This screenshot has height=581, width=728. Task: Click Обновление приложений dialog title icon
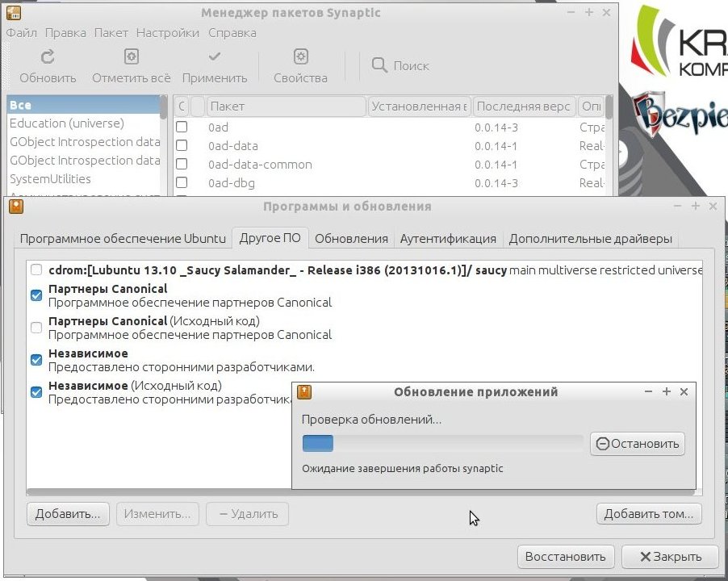(304, 391)
